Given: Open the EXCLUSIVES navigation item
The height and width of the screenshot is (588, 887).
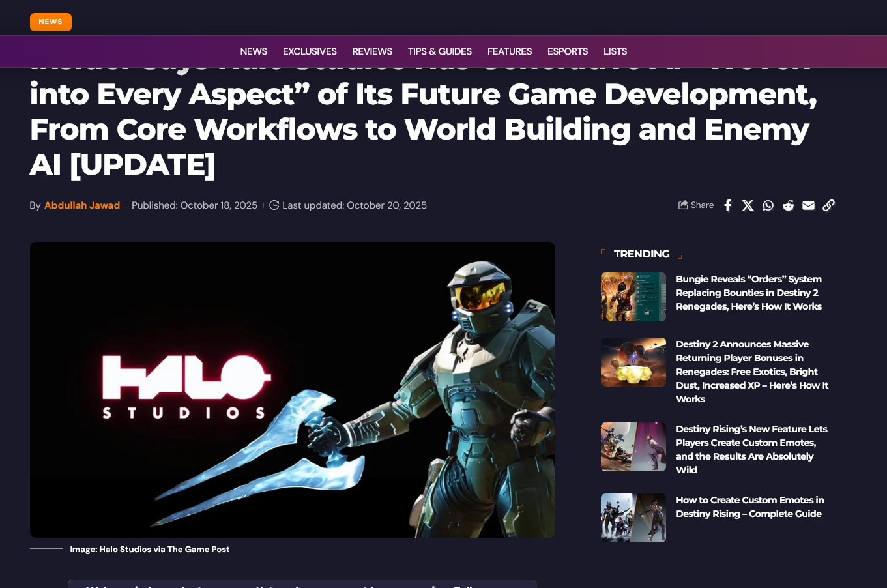Looking at the screenshot, I should pyautogui.click(x=310, y=51).
